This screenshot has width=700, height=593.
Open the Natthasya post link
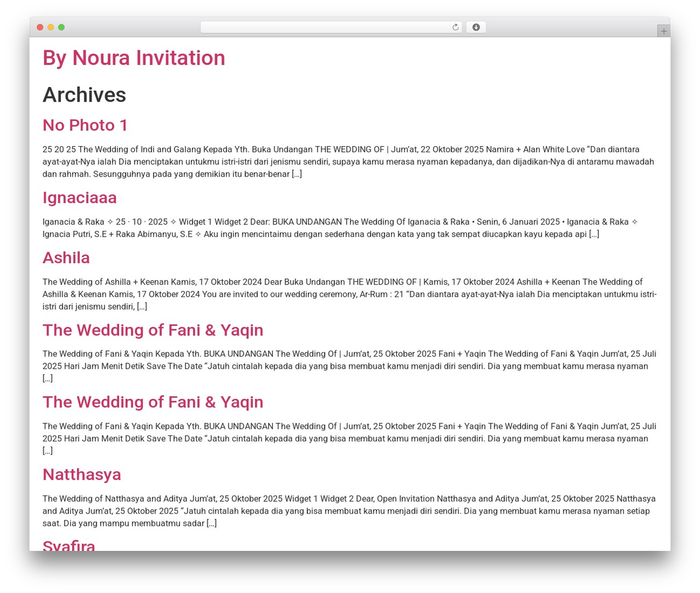(x=82, y=474)
